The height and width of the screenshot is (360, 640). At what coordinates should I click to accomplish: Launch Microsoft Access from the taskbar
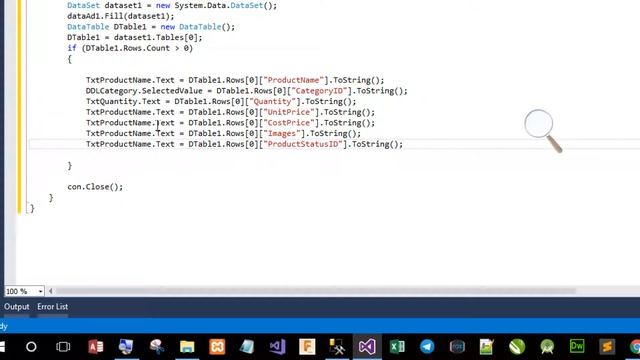click(96, 347)
